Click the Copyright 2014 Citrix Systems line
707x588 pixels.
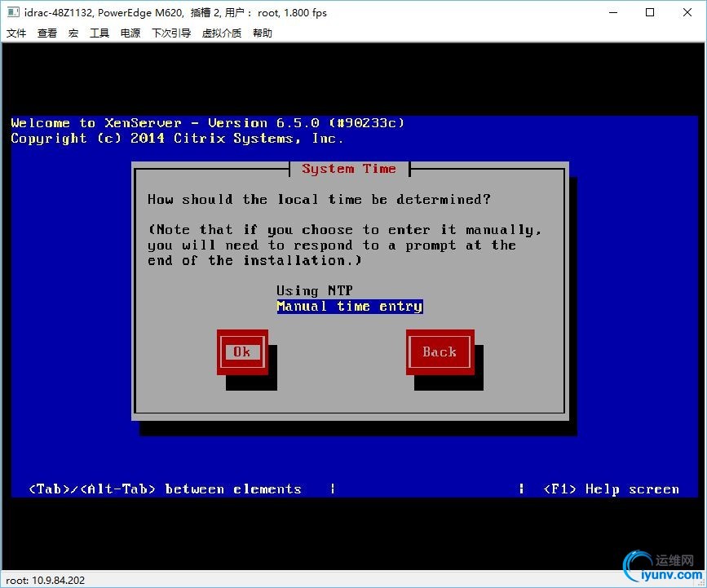[177, 139]
